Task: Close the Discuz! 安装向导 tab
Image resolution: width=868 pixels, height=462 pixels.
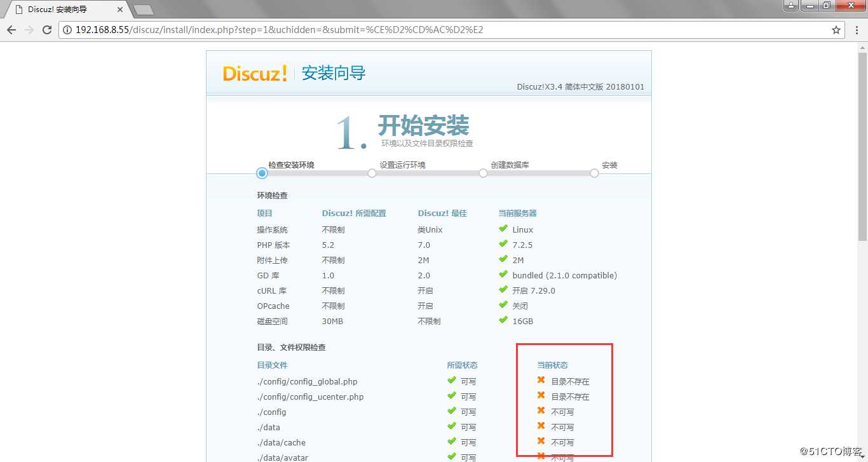Action: click(x=120, y=10)
